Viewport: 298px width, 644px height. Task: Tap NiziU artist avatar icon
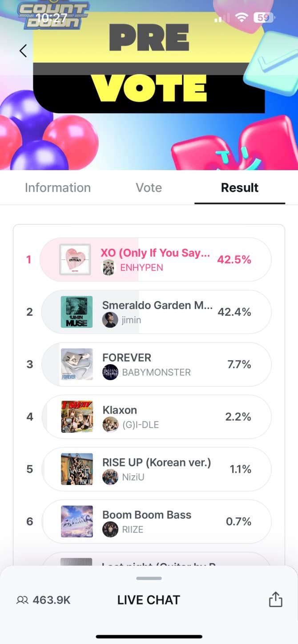[110, 477]
